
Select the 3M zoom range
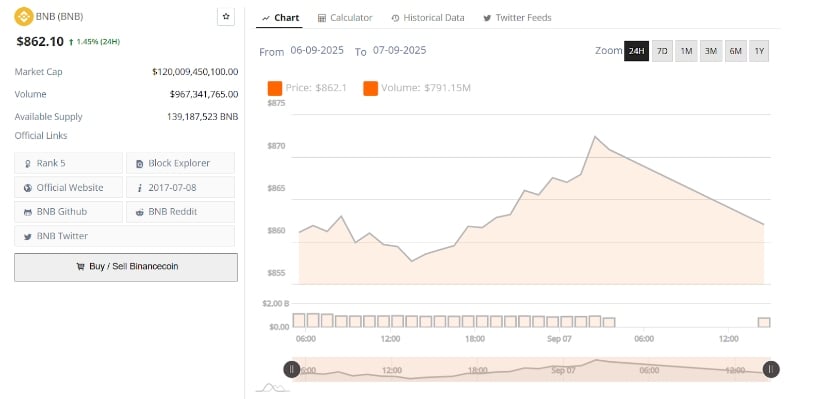coord(711,51)
